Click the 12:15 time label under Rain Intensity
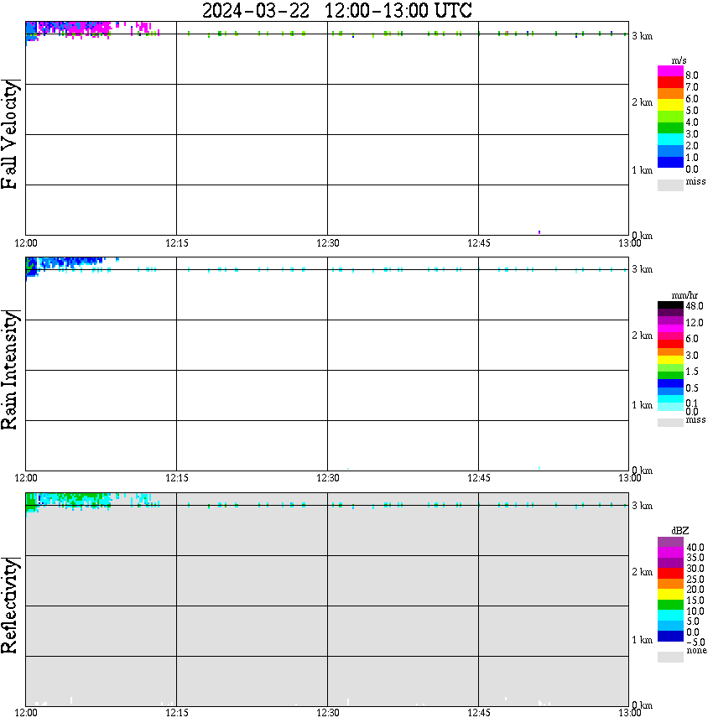Image resolution: width=713 pixels, height=728 pixels. [x=176, y=478]
